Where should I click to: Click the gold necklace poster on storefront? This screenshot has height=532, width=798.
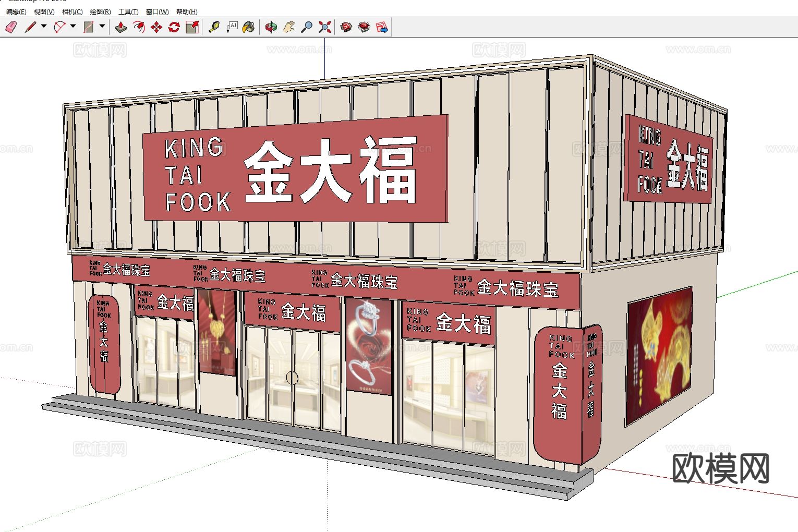coord(217,332)
